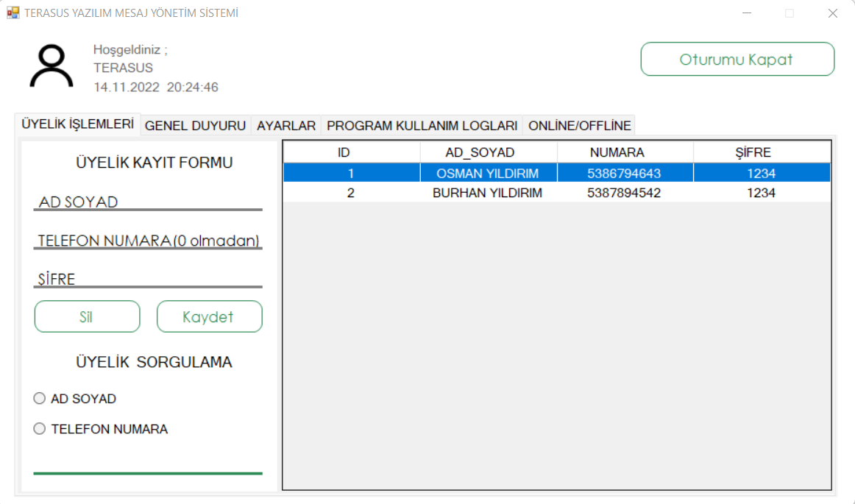Focus the ŞİFRE input field
The width and height of the screenshot is (855, 504).
click(148, 278)
